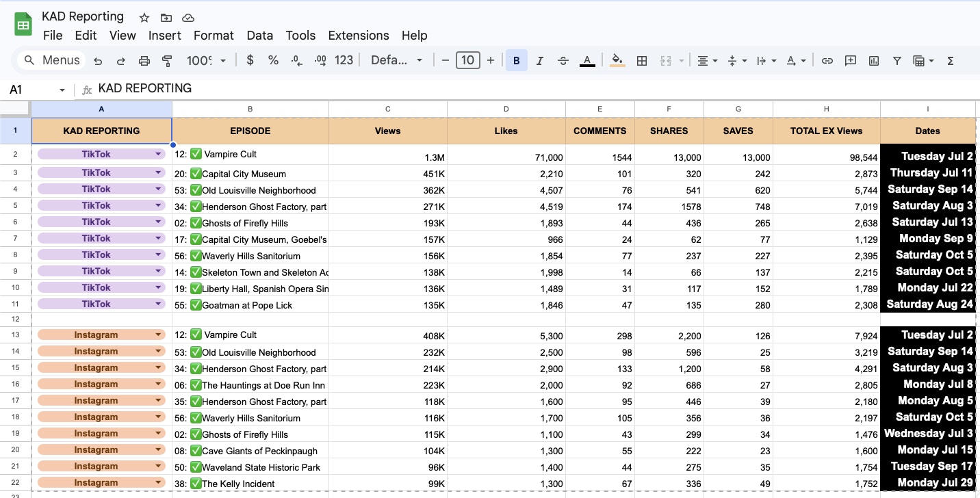Click the borders icon in the toolbar
Viewport: 980px width, 498px height.
642,61
